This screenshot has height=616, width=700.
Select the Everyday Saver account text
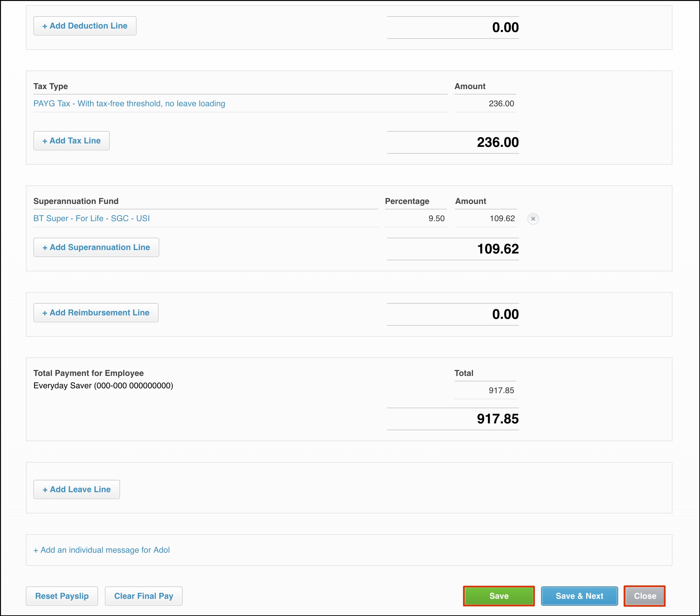[103, 385]
